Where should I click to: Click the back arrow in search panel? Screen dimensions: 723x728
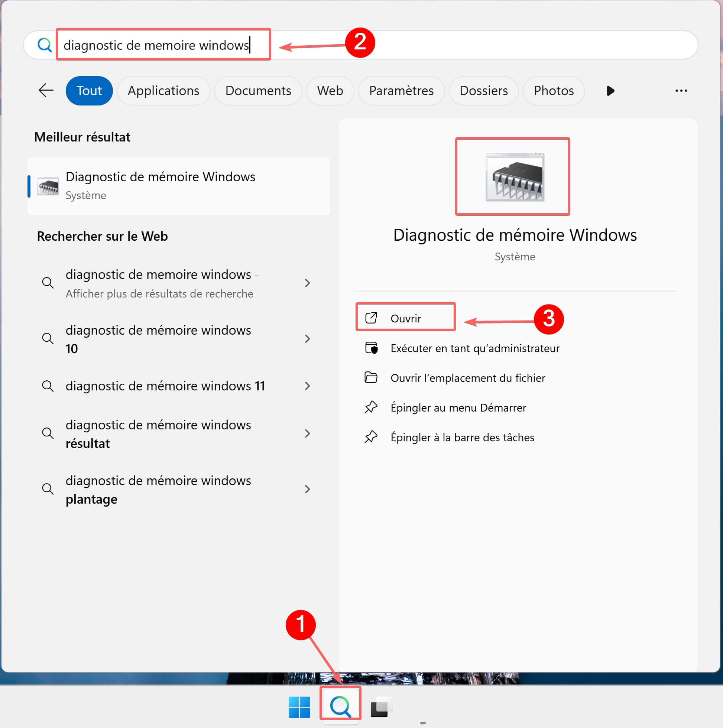click(x=46, y=90)
